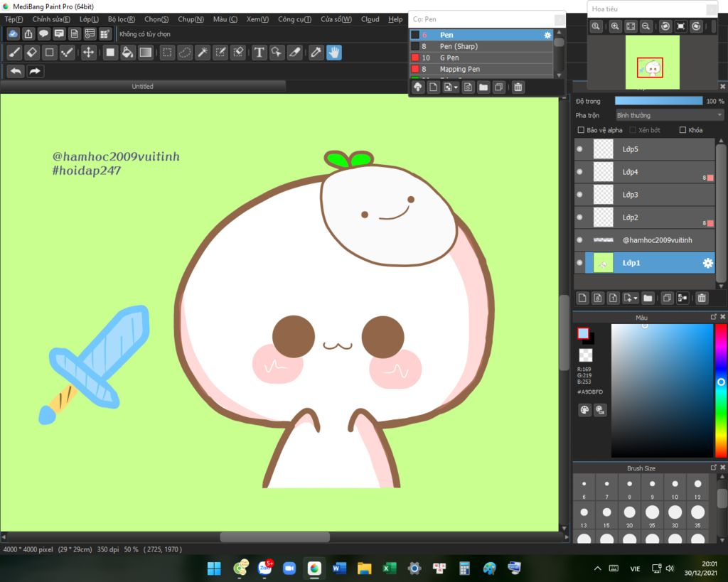
Task: Select the Dot tool with dotted line
Action: (x=68, y=53)
